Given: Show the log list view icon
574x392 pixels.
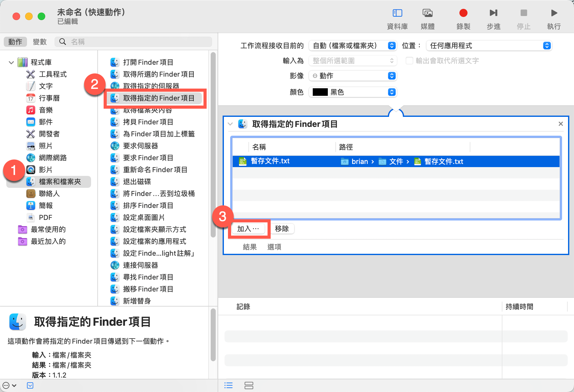Looking at the screenshot, I should (x=229, y=385).
